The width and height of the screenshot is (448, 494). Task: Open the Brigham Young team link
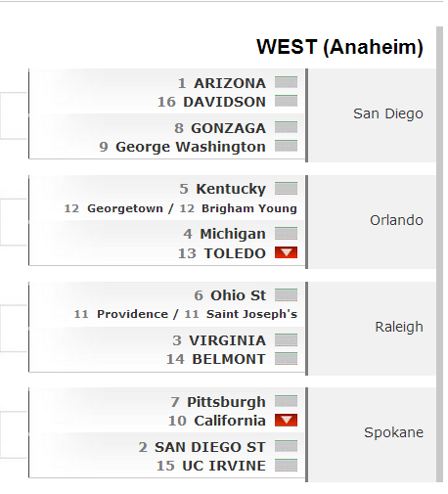tap(249, 208)
